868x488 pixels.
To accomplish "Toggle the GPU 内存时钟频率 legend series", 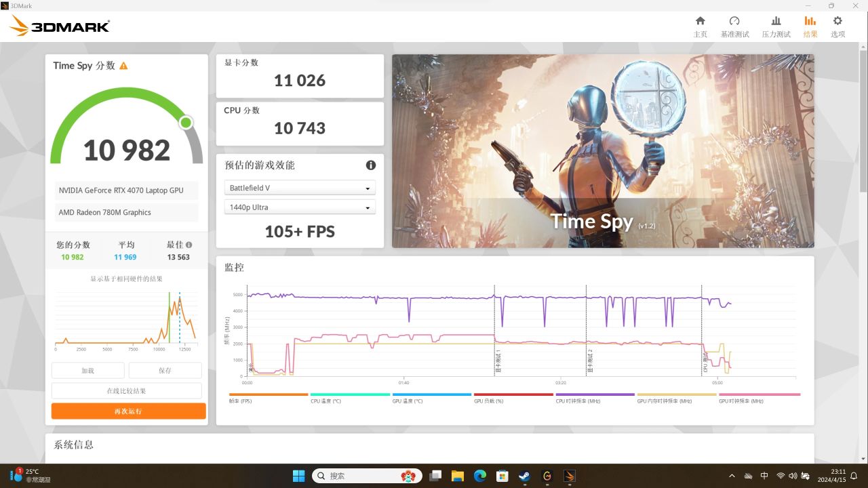I will point(677,397).
